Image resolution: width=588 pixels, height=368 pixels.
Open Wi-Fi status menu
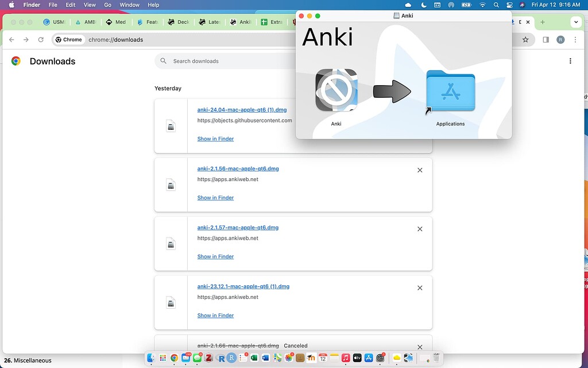(x=482, y=5)
